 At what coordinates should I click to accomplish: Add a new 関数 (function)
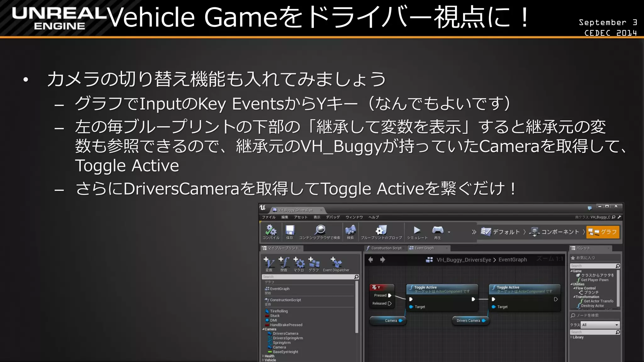click(284, 264)
